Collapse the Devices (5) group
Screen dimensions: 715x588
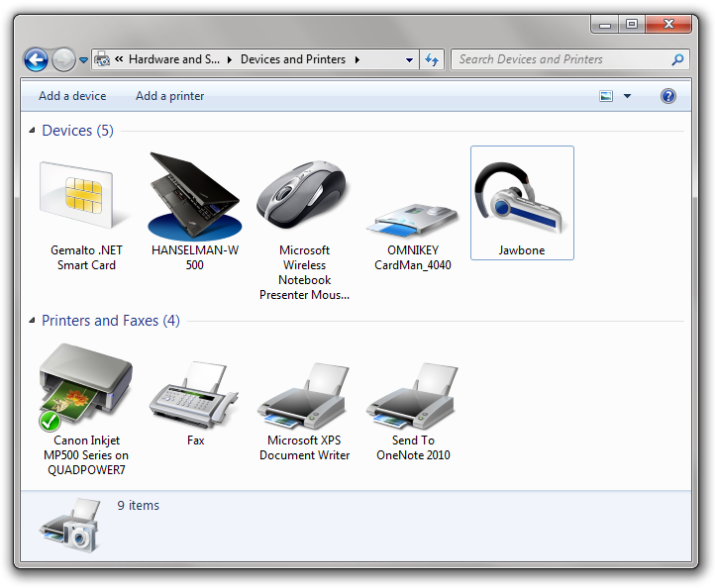coord(32,131)
